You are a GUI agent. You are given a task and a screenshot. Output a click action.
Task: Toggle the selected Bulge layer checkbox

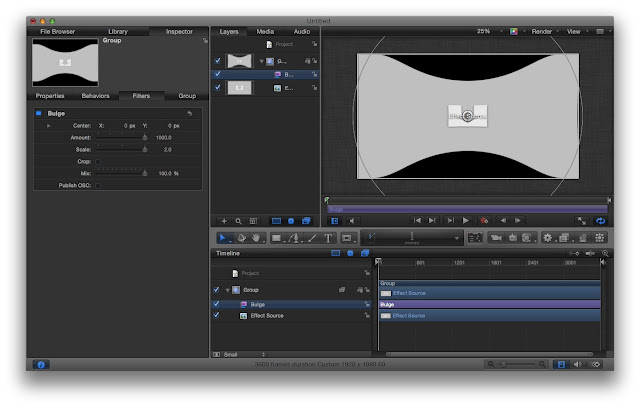click(x=218, y=74)
